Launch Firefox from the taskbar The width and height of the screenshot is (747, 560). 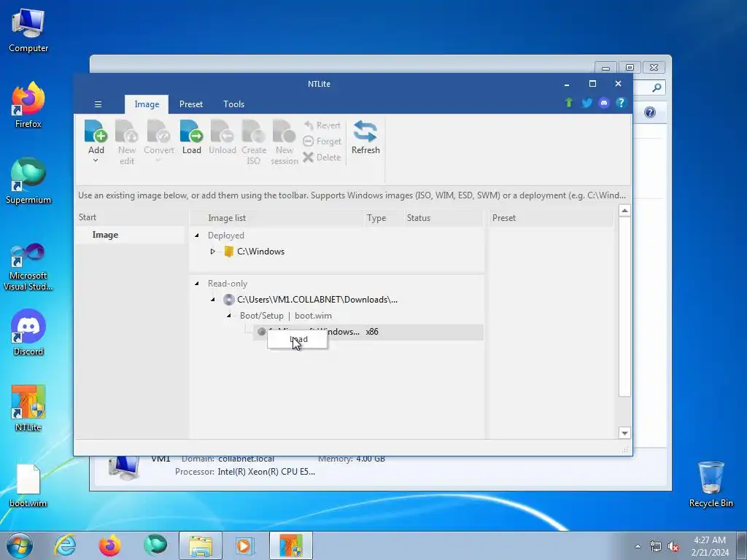click(x=110, y=545)
